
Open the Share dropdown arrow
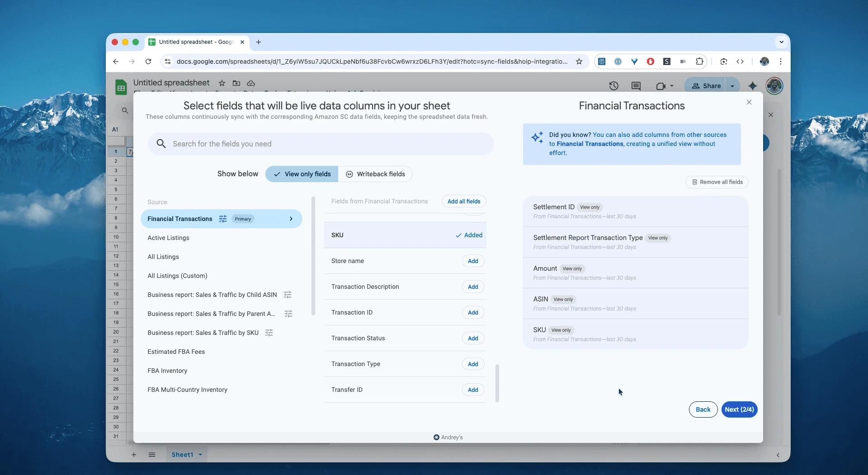pyautogui.click(x=732, y=86)
